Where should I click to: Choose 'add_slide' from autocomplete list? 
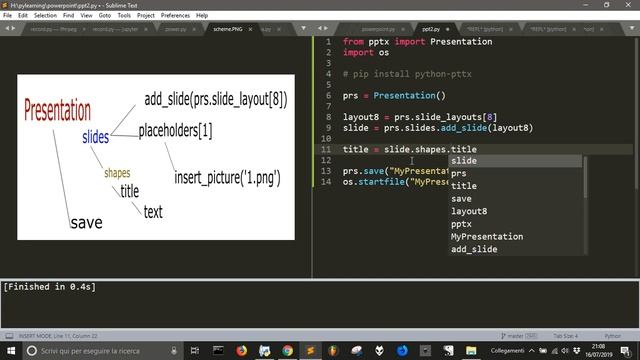click(515, 249)
